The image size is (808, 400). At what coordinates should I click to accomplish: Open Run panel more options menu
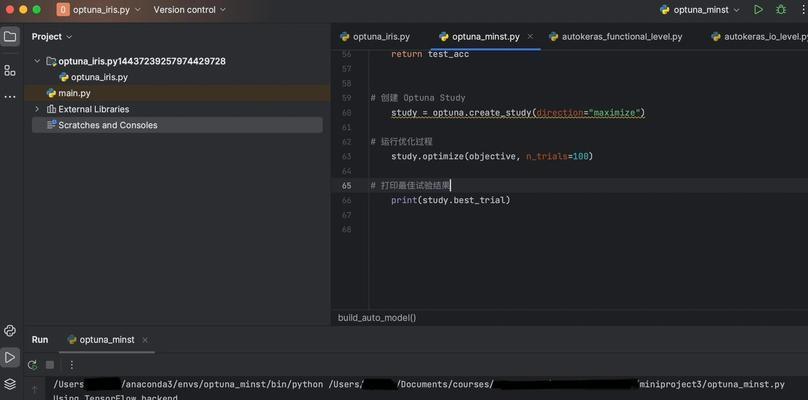pos(72,365)
